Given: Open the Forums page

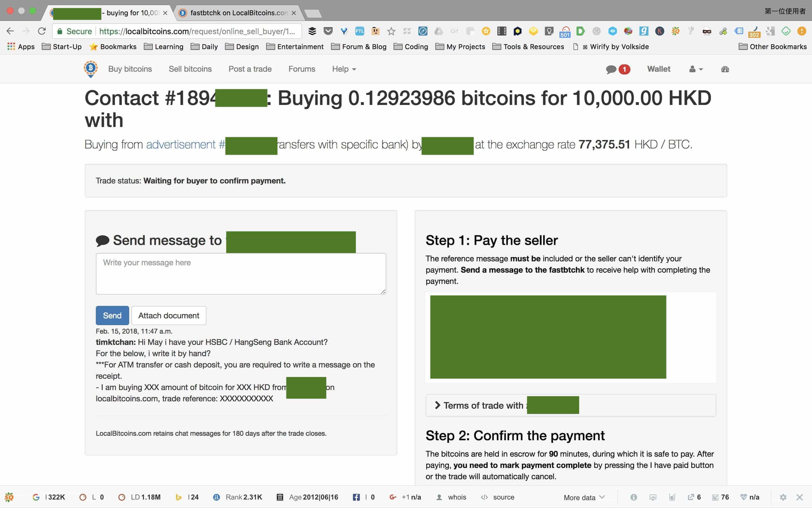Looking at the screenshot, I should click(302, 69).
